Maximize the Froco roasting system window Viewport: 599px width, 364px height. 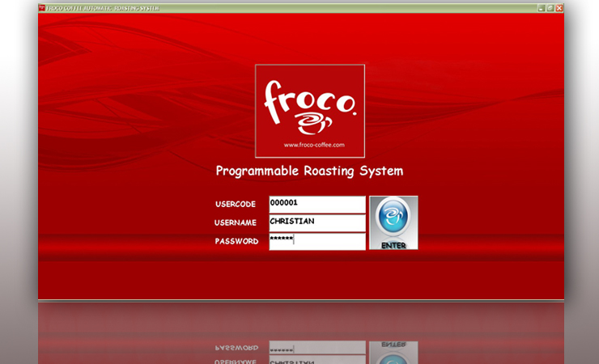550,8
